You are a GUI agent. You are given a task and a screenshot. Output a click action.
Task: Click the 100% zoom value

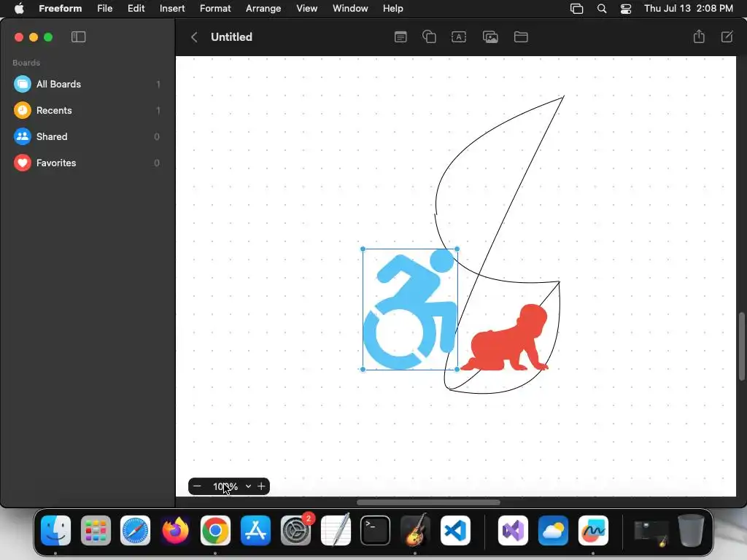(225, 486)
